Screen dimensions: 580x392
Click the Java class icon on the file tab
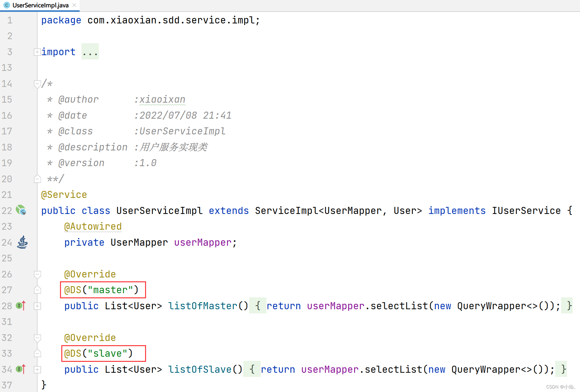pyautogui.click(x=6, y=5)
